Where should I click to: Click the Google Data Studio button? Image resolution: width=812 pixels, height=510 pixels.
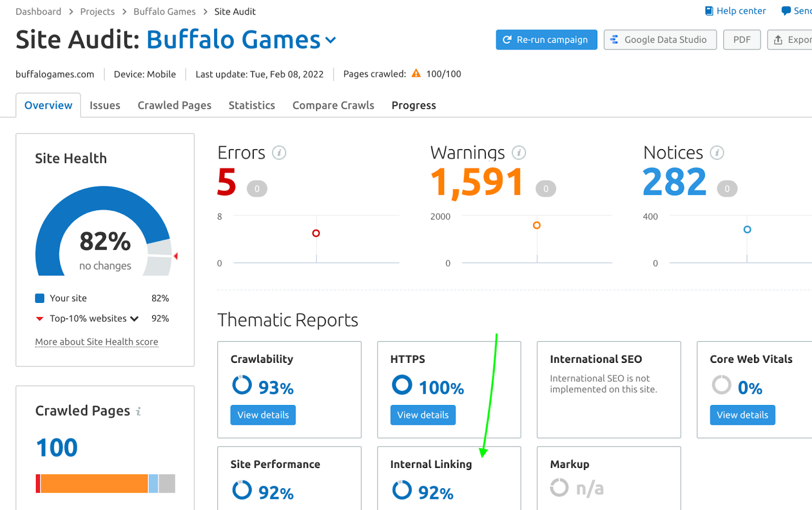[x=660, y=40]
